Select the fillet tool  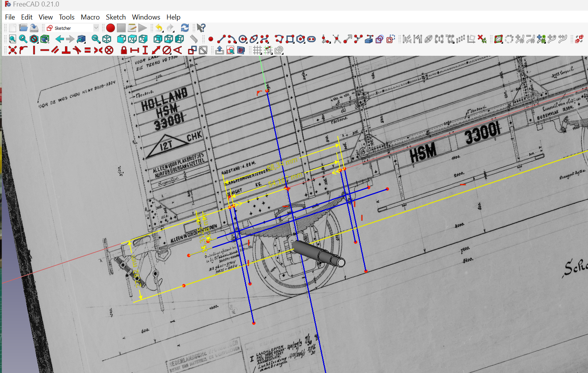[326, 39]
